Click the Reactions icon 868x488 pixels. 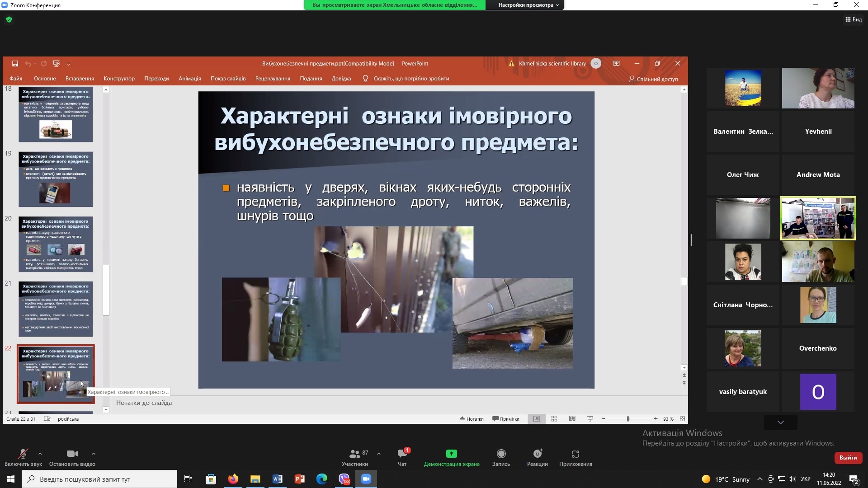tap(537, 454)
